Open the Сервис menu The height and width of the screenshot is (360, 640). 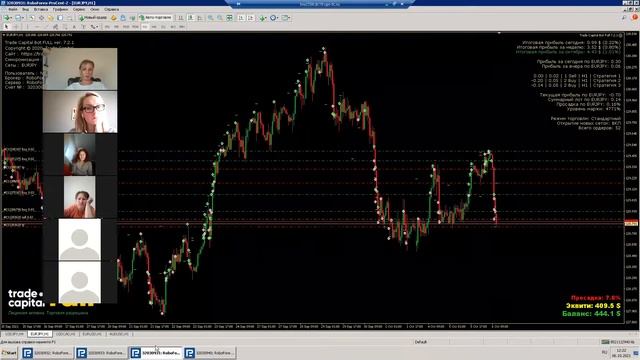click(79, 9)
